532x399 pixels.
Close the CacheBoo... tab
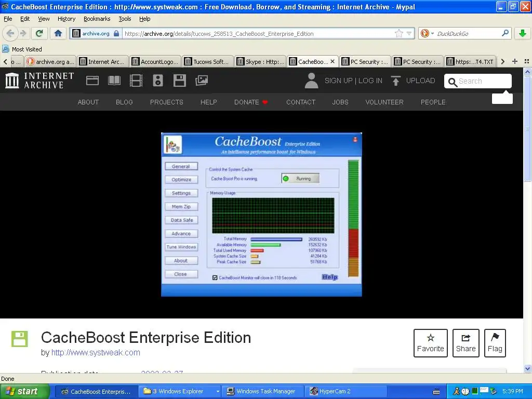point(332,61)
